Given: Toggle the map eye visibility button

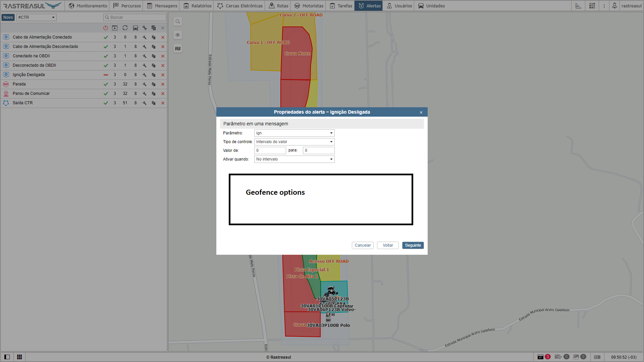Looking at the screenshot, I should click(178, 35).
